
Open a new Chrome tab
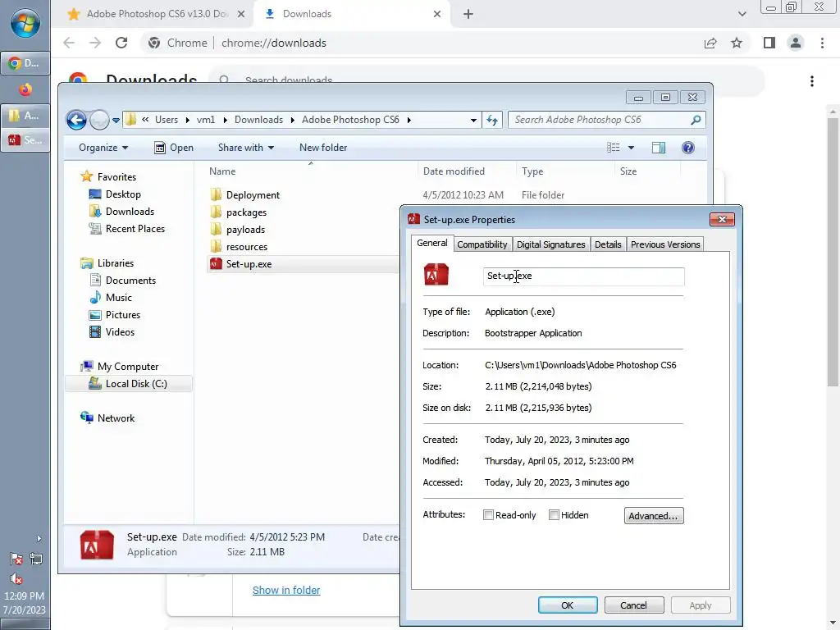pos(468,14)
